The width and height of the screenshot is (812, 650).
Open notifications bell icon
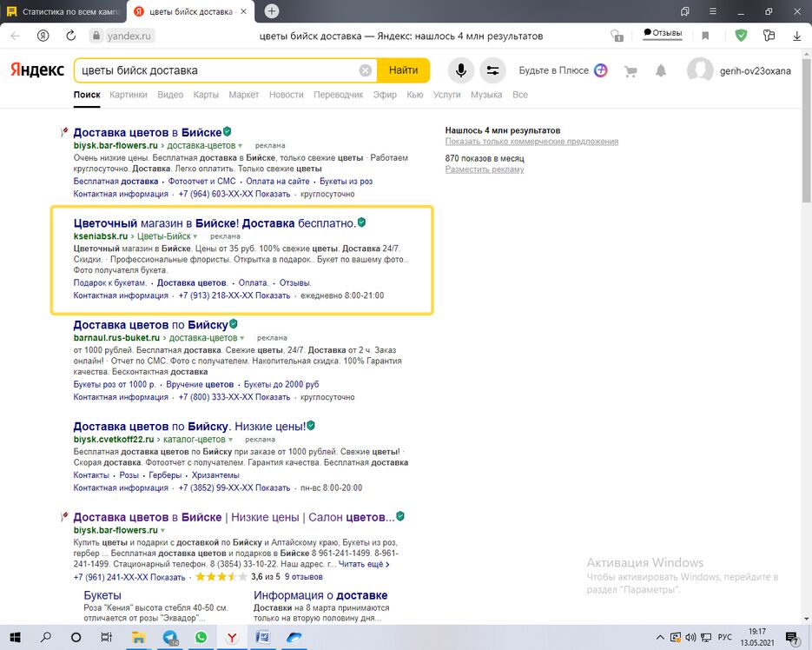(x=661, y=70)
